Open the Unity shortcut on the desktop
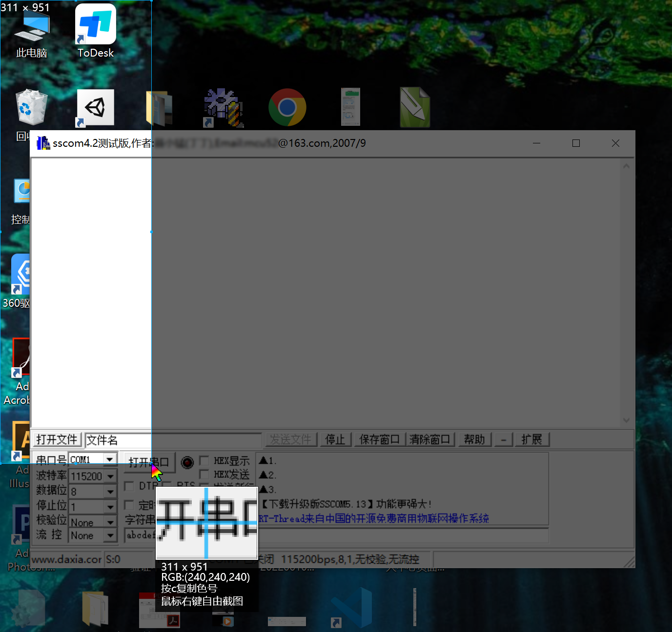The height and width of the screenshot is (632, 672). [96, 107]
